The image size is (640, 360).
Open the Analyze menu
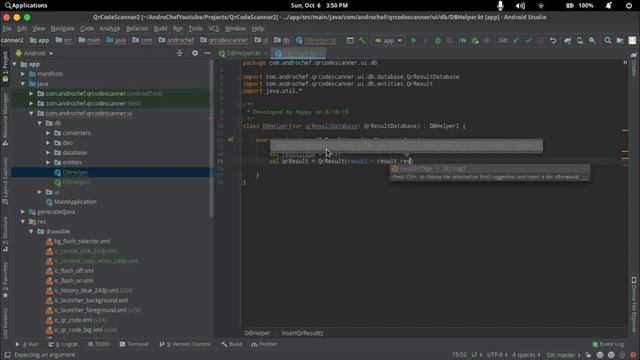click(x=110, y=29)
